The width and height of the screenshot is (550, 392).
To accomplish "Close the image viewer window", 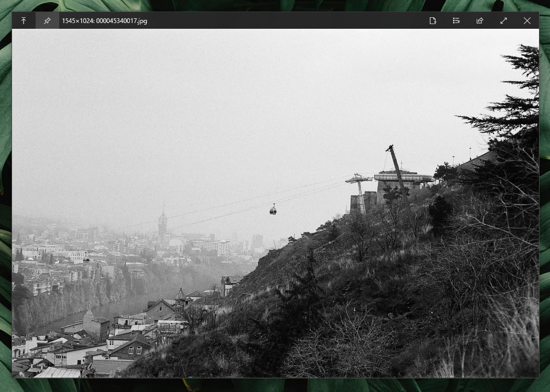I will pyautogui.click(x=527, y=20).
